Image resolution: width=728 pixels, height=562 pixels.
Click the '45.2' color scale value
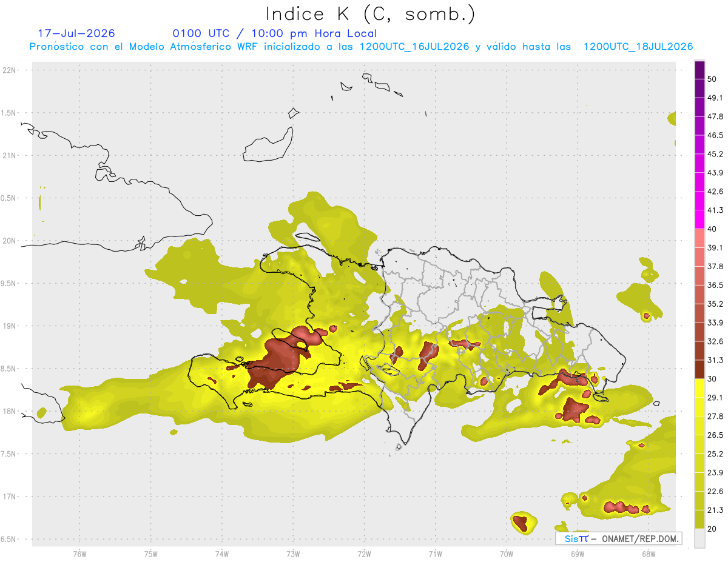[x=715, y=154]
